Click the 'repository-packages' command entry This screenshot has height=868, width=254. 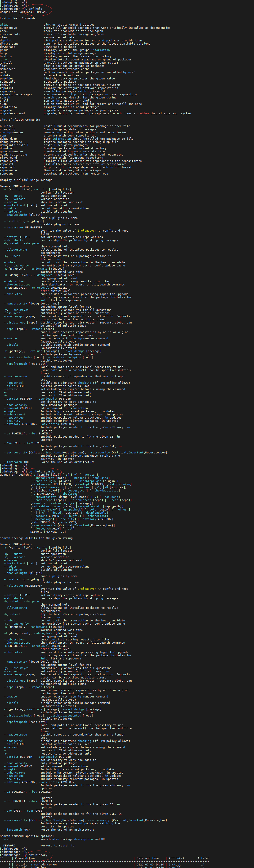tap(16, 94)
